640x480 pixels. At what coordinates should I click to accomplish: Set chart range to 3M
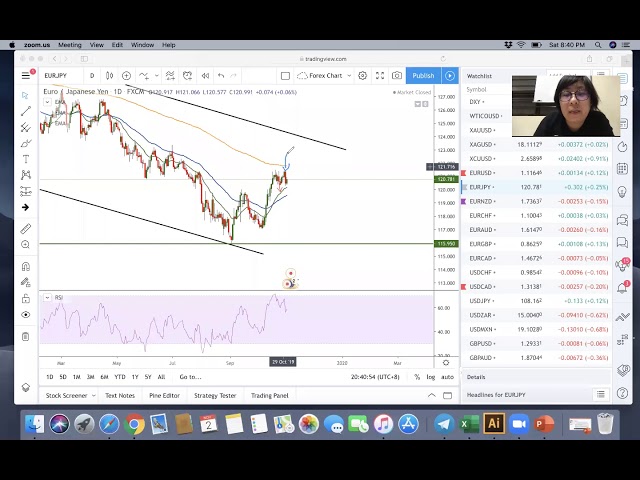(90, 377)
